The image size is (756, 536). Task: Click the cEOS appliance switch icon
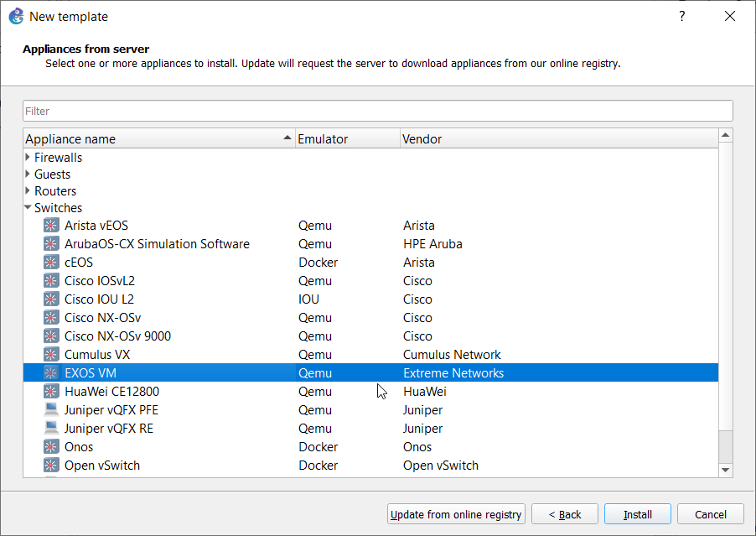tap(51, 263)
